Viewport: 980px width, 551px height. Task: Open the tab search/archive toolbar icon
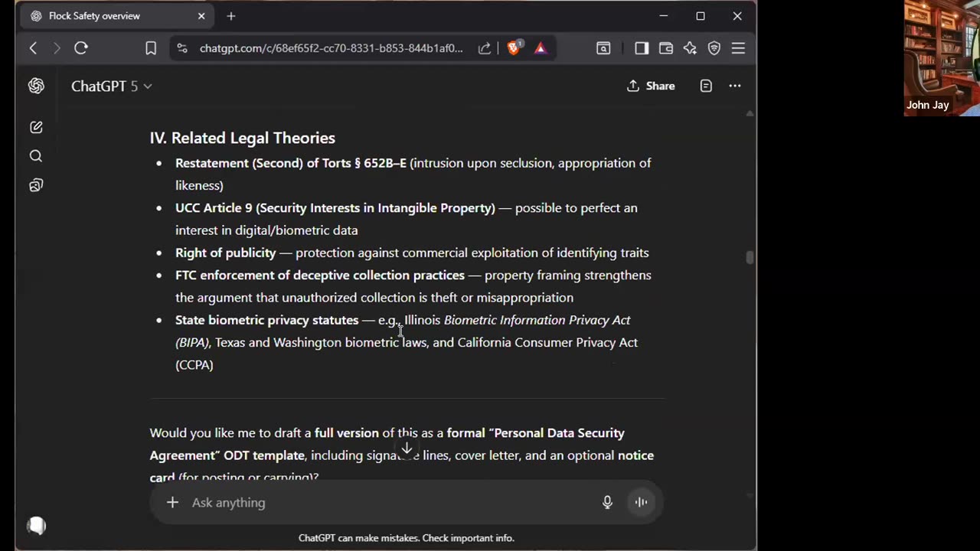(x=603, y=48)
